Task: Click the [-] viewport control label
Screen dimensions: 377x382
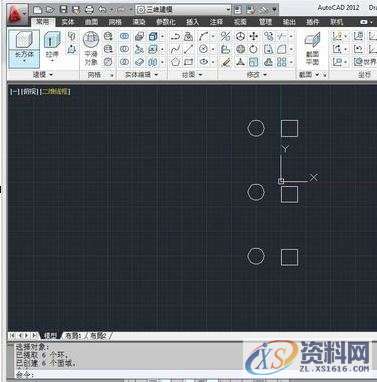Action: [x=15, y=91]
